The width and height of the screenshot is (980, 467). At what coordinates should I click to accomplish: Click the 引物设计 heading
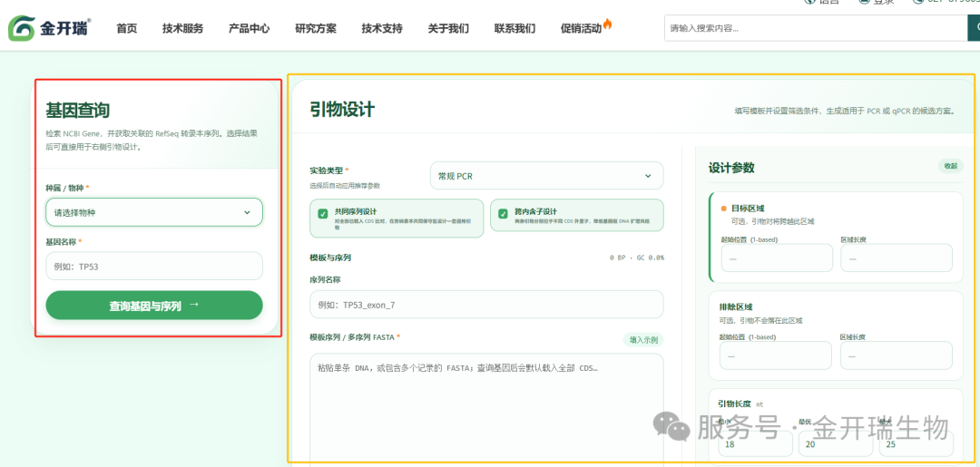click(x=342, y=110)
